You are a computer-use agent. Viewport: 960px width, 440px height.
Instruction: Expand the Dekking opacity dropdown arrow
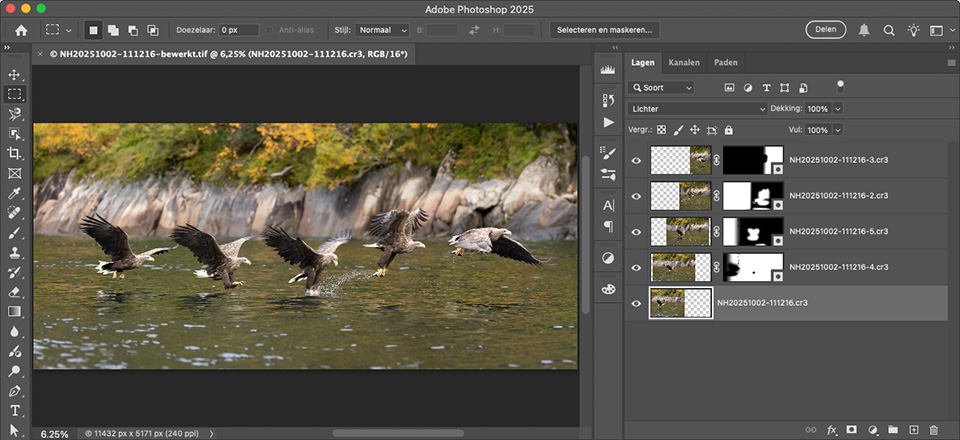click(x=838, y=108)
